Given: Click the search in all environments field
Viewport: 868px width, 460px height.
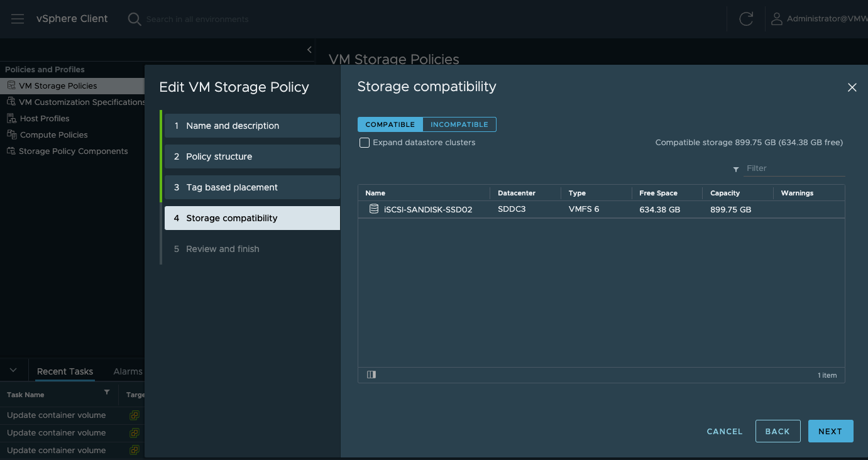Looking at the screenshot, I should point(197,19).
